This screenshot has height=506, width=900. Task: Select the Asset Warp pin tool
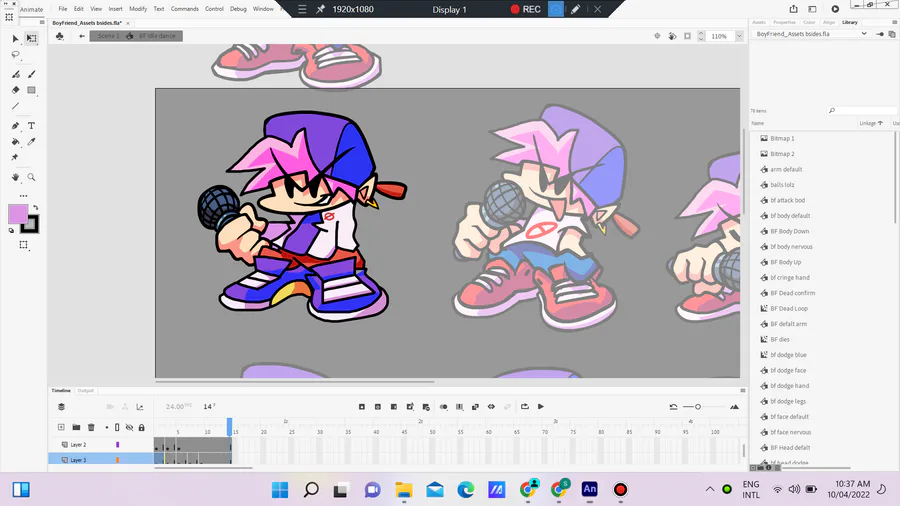(15, 157)
